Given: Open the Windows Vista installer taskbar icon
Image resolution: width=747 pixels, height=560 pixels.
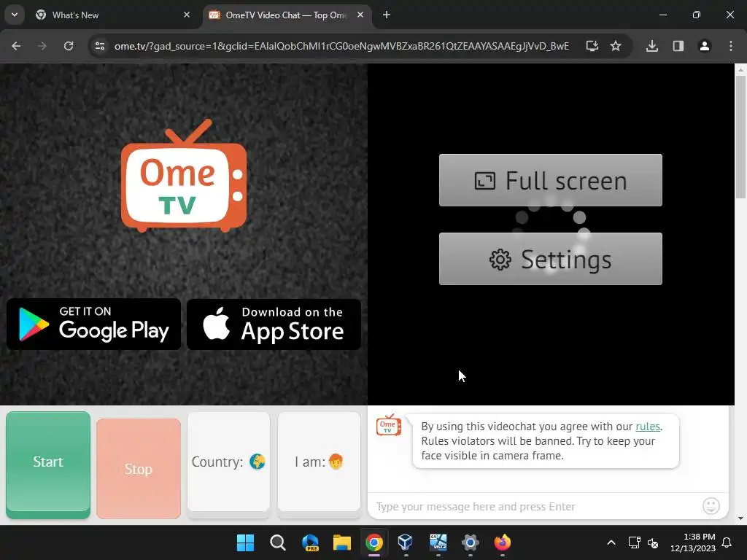Looking at the screenshot, I should 438,542.
